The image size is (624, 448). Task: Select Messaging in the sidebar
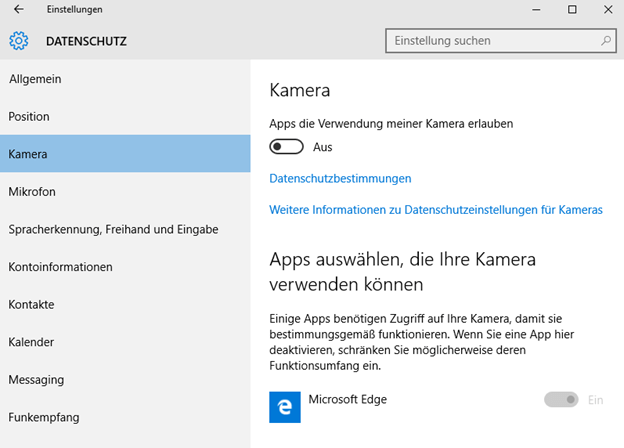[125, 380]
